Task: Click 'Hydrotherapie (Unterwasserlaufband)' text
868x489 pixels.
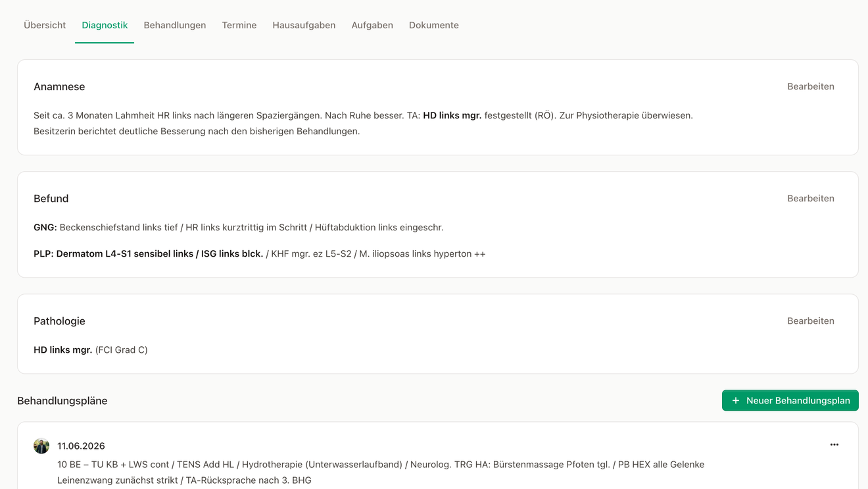Action: coord(322,464)
